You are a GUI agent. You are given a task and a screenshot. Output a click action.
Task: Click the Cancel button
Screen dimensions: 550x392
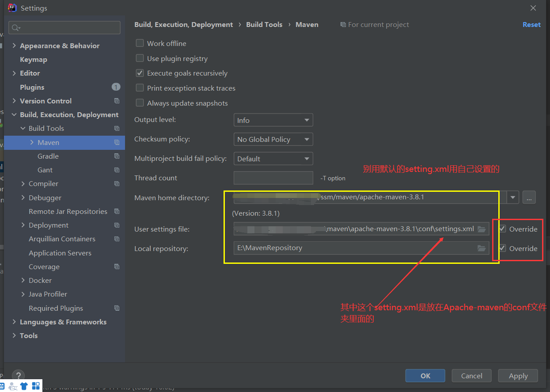(471, 376)
